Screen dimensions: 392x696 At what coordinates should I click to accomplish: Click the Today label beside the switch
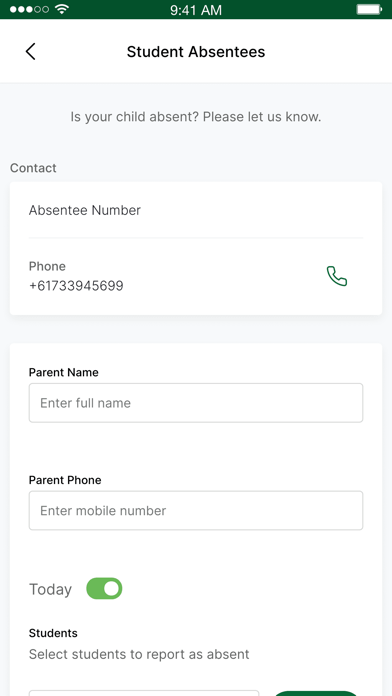(x=50, y=589)
